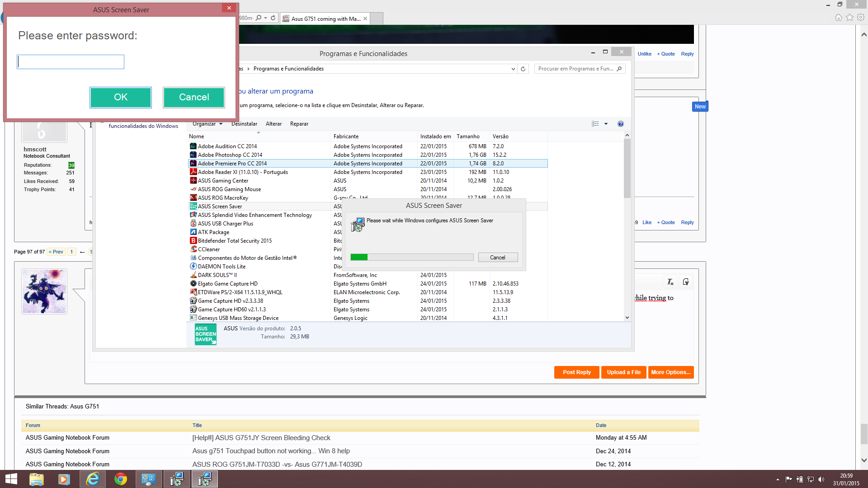Viewport: 868px width, 488px height.
Task: Click the Post Reply button
Action: coord(576,372)
